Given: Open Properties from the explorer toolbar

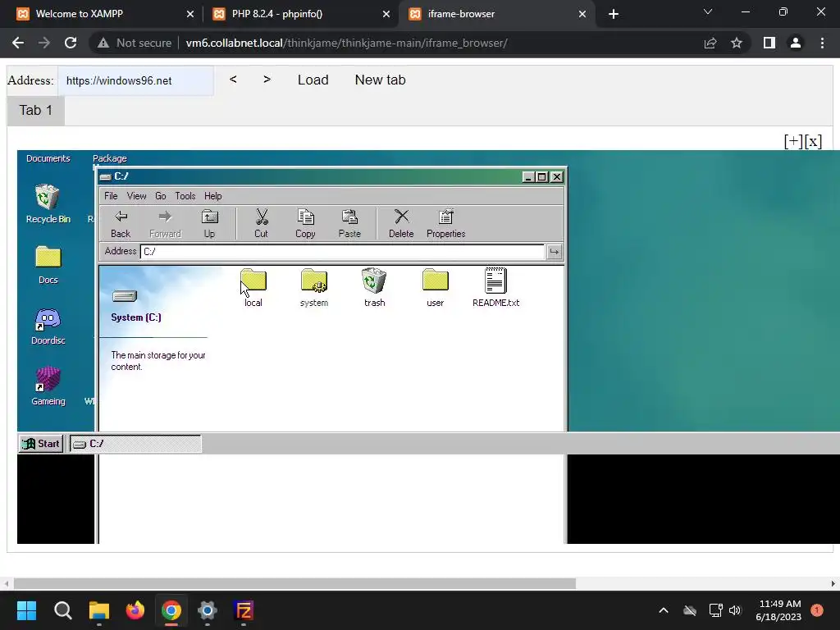Looking at the screenshot, I should click(445, 223).
